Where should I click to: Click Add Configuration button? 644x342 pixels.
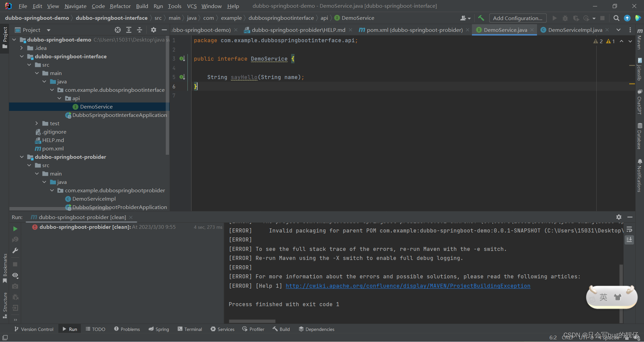pos(518,18)
